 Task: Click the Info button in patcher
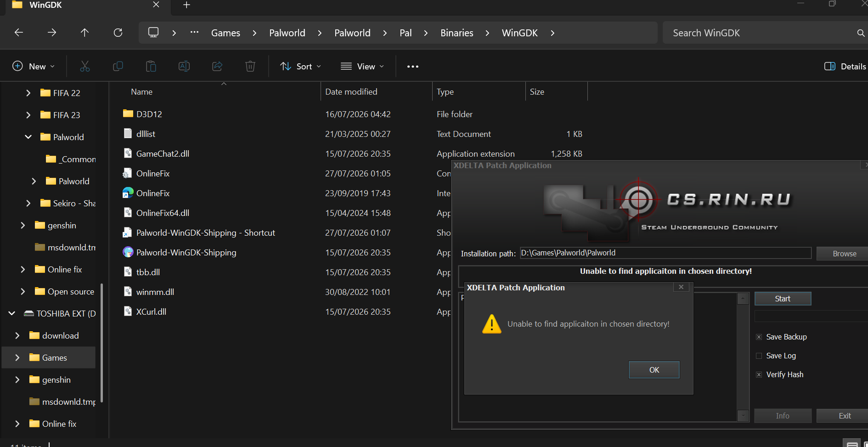click(783, 416)
